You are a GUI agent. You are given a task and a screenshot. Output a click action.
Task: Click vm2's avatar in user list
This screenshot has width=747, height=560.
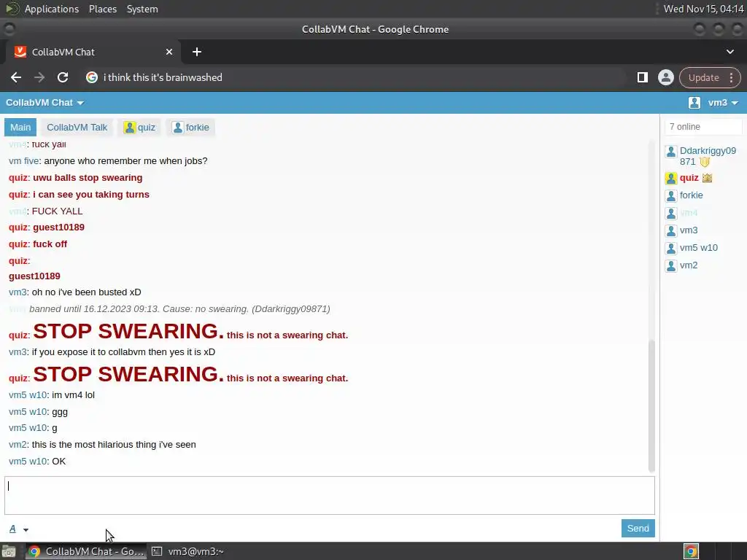pos(671,265)
